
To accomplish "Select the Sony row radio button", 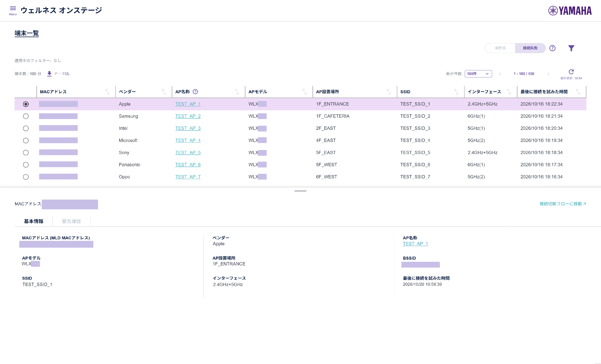I will point(26,153).
